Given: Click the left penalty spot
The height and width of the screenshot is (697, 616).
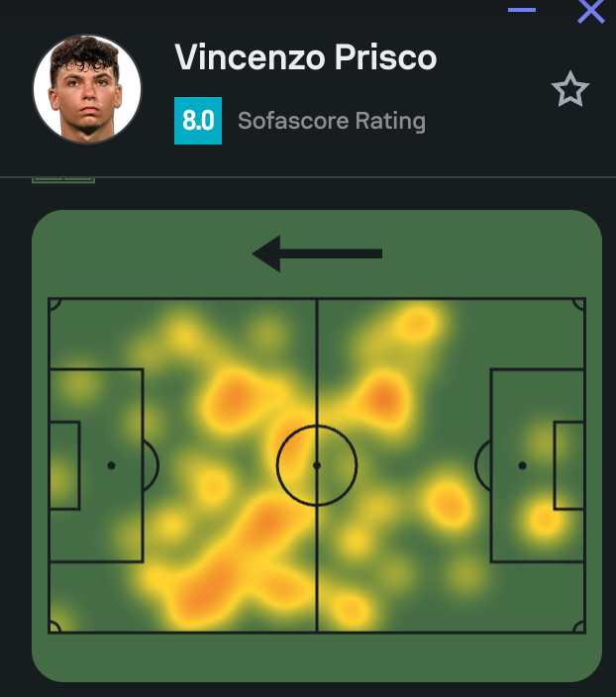Looking at the screenshot, I should point(111,465).
